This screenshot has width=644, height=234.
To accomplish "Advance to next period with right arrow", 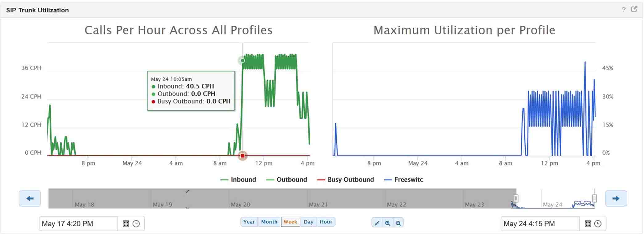I will coord(616,199).
